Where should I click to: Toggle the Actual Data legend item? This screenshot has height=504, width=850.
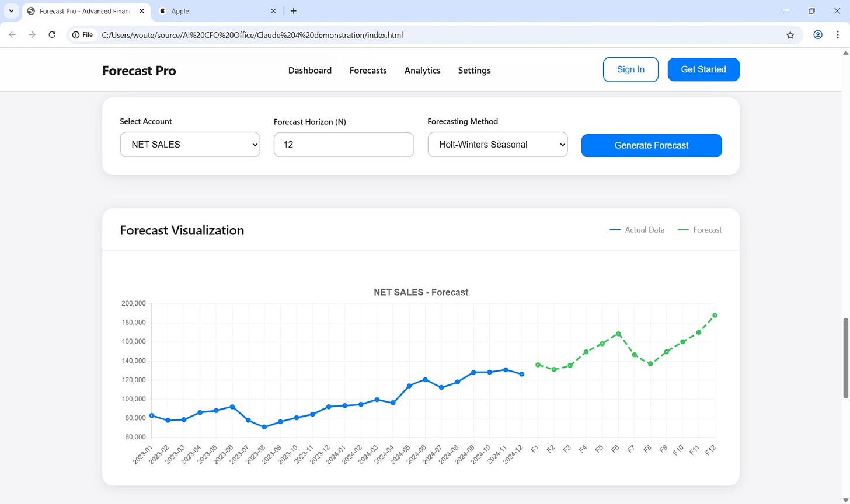pos(637,230)
